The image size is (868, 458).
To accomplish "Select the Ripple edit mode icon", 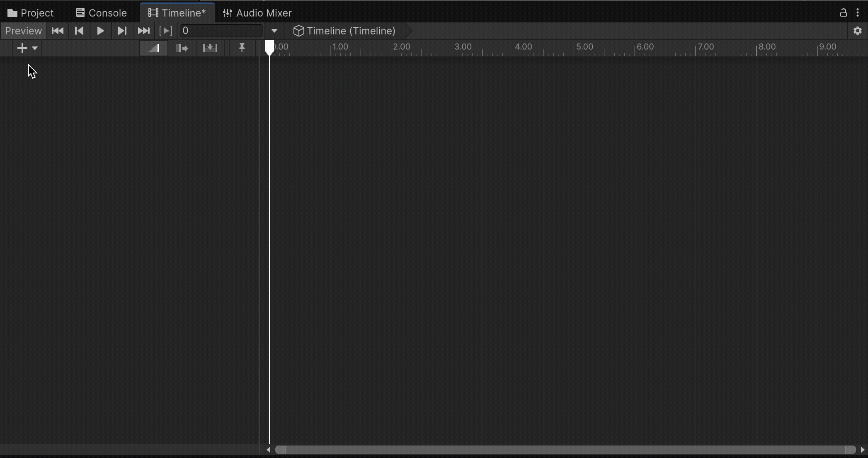I will [x=182, y=48].
